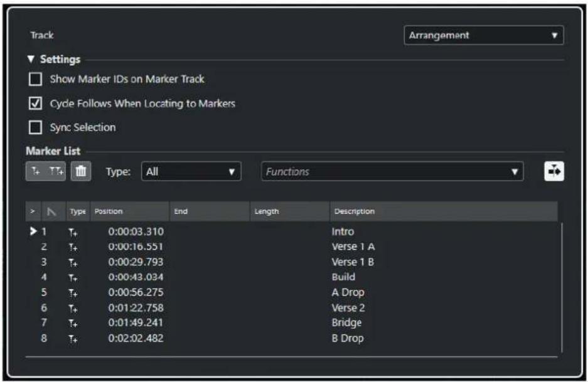Click the marker type icon for Verse 1 A row
588x382 pixels.
pos(73,247)
